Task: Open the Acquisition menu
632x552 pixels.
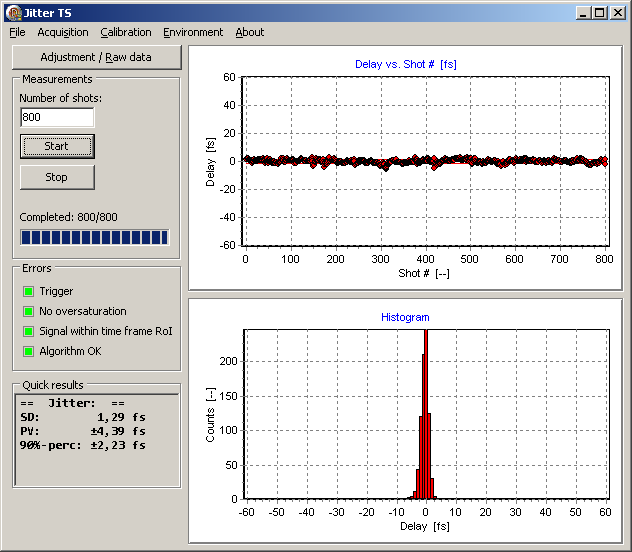Action: [x=63, y=32]
